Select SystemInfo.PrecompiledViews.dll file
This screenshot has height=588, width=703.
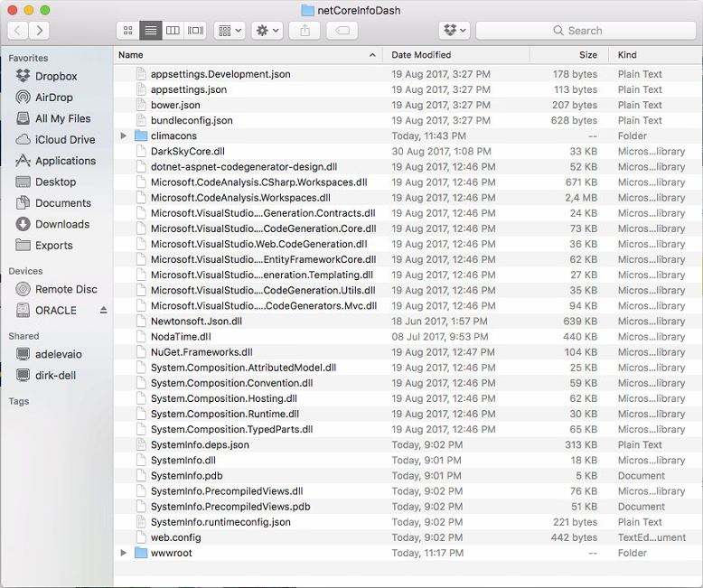(x=408, y=491)
